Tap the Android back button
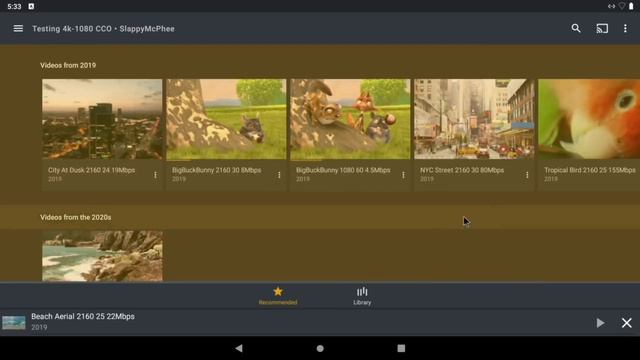 [x=239, y=348]
